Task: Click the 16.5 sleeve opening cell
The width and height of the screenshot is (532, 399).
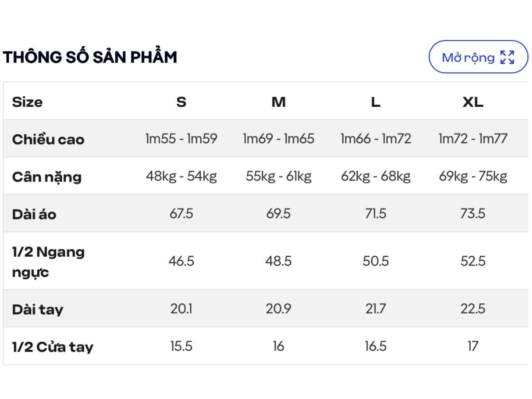Action: tap(376, 346)
